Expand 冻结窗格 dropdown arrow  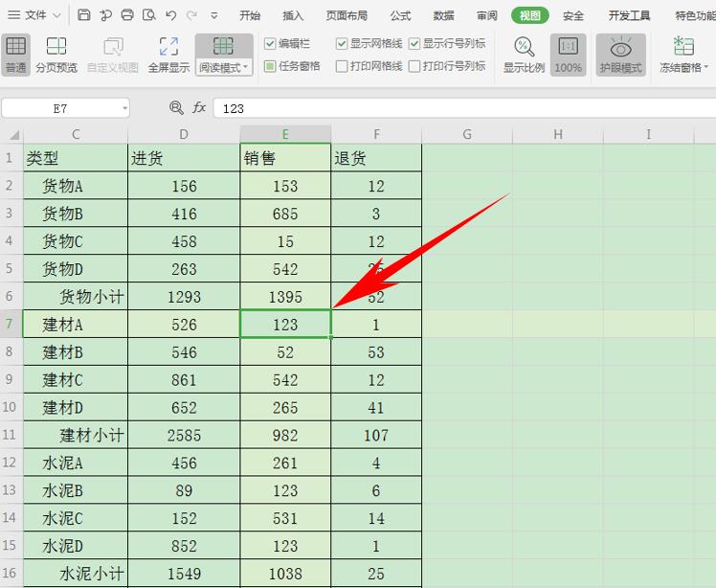click(x=706, y=67)
